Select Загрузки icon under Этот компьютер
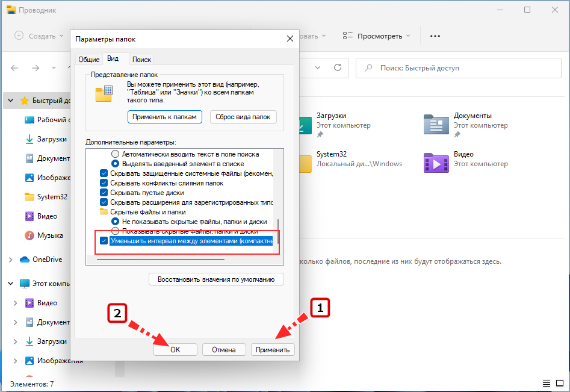 pyautogui.click(x=29, y=341)
